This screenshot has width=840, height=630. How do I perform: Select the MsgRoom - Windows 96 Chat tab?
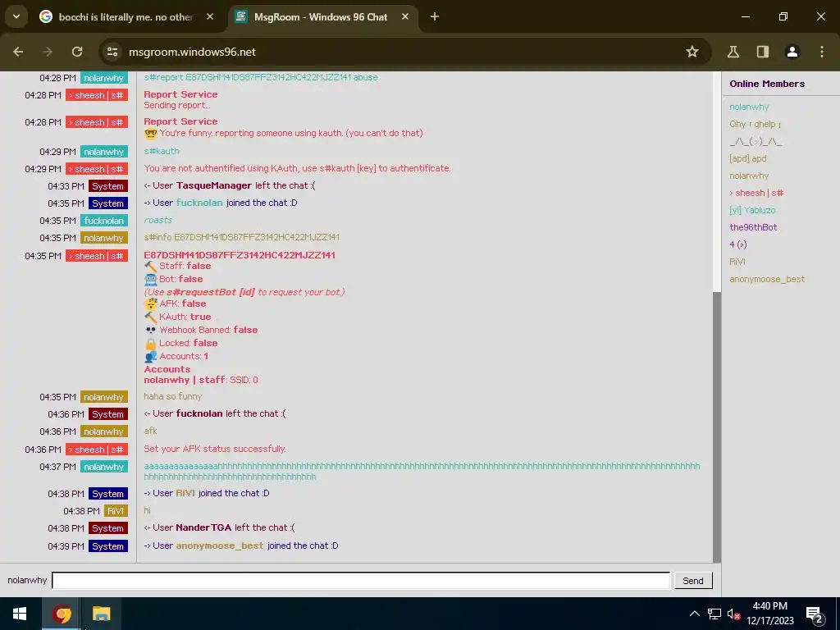(x=321, y=17)
